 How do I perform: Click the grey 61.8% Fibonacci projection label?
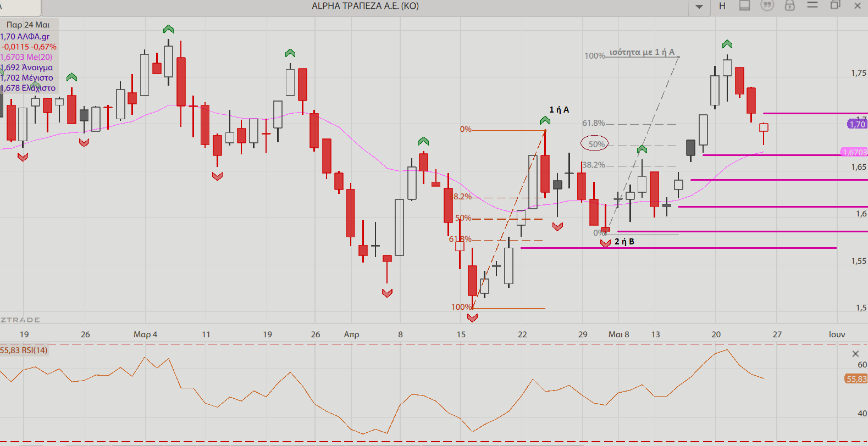pos(594,123)
